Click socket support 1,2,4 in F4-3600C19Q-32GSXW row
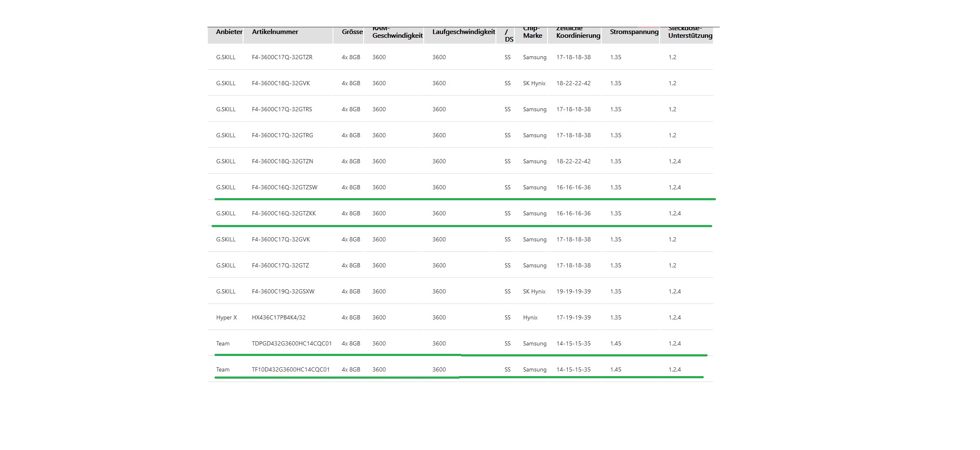Viewport: 980px width, 450px height. (x=675, y=291)
